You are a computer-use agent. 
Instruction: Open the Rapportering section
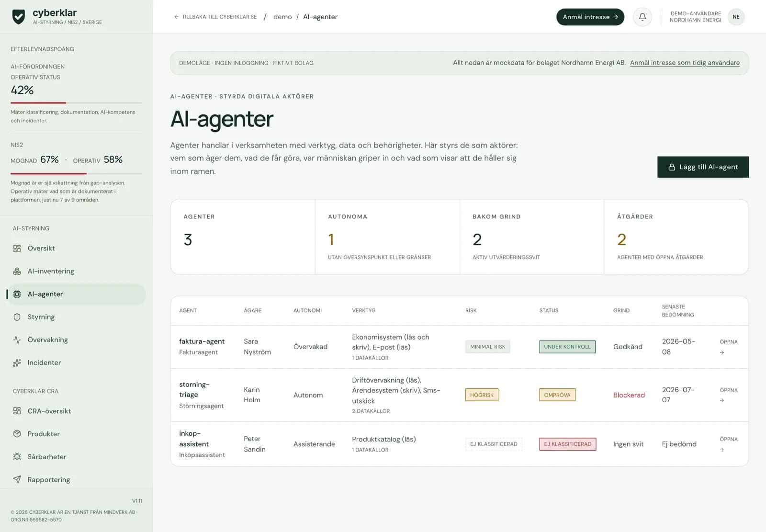77,479
